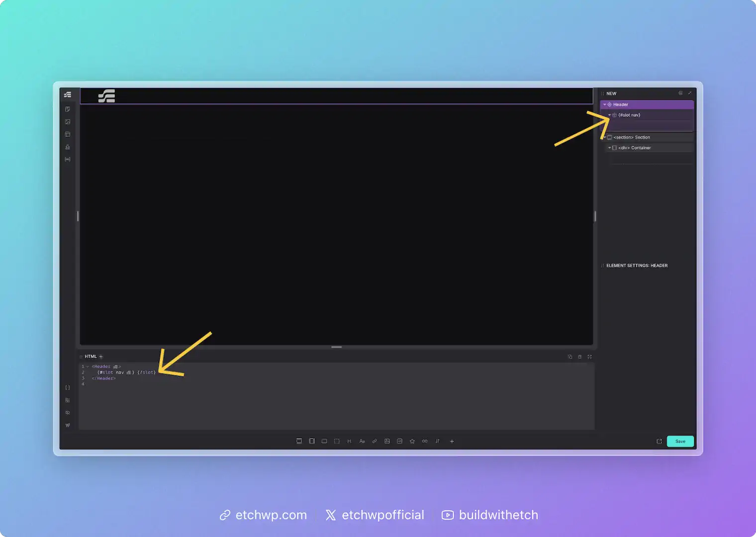This screenshot has height=537, width=756.
Task: Select the <section> Section tree item
Action: point(632,138)
